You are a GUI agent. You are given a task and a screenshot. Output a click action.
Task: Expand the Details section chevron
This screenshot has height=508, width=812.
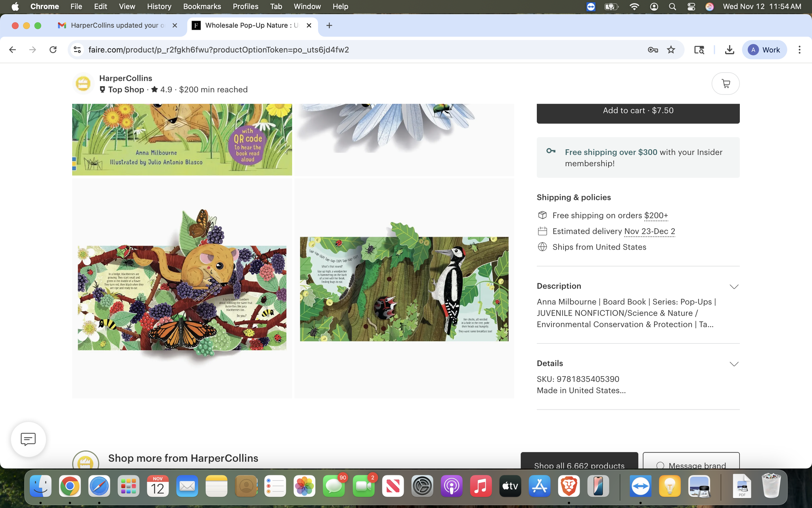pos(734,364)
